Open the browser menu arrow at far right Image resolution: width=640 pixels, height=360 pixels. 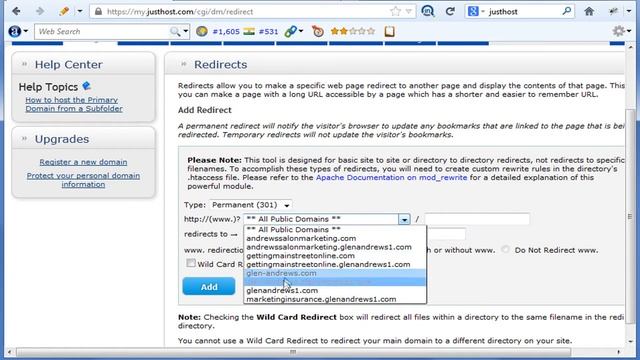pos(629,11)
